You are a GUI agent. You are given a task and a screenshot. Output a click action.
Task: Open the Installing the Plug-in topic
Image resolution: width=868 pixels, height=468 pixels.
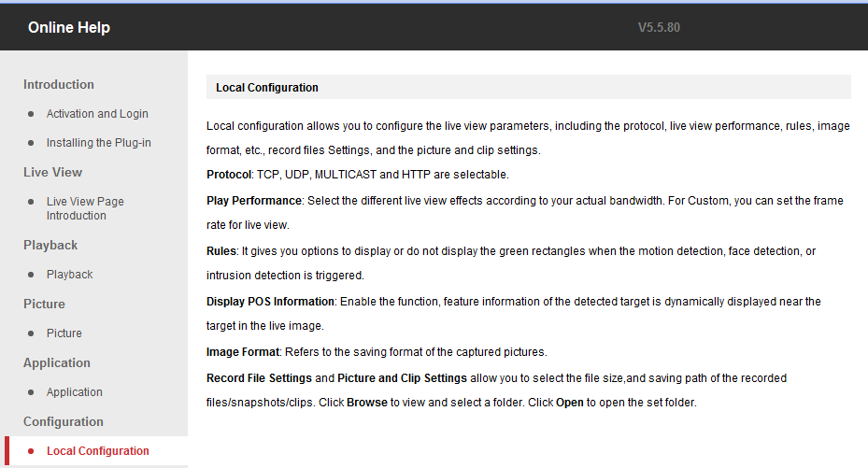[98, 143]
